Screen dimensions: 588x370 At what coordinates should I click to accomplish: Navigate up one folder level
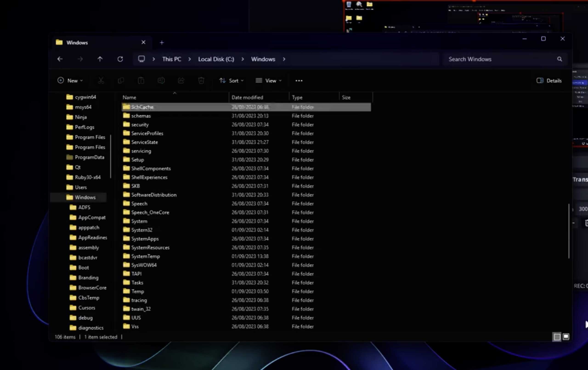pos(100,59)
